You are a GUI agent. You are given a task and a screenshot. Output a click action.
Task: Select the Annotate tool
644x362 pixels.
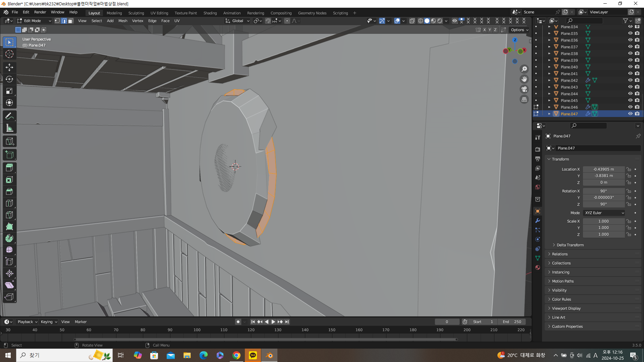9,116
